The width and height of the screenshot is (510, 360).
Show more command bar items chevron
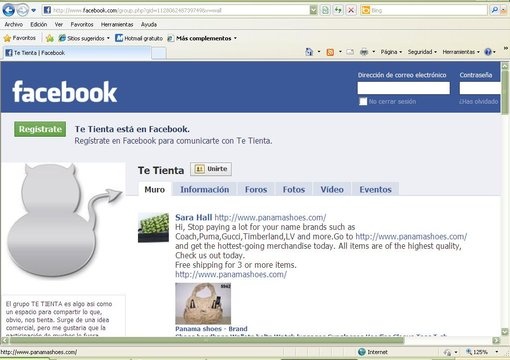506,49
